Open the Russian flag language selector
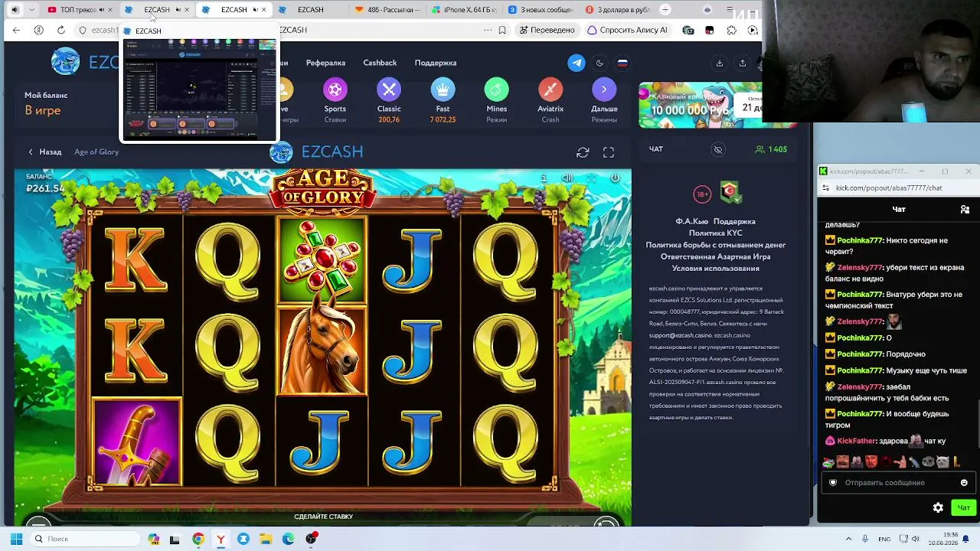Viewport: 980px width, 551px height. 622,63
